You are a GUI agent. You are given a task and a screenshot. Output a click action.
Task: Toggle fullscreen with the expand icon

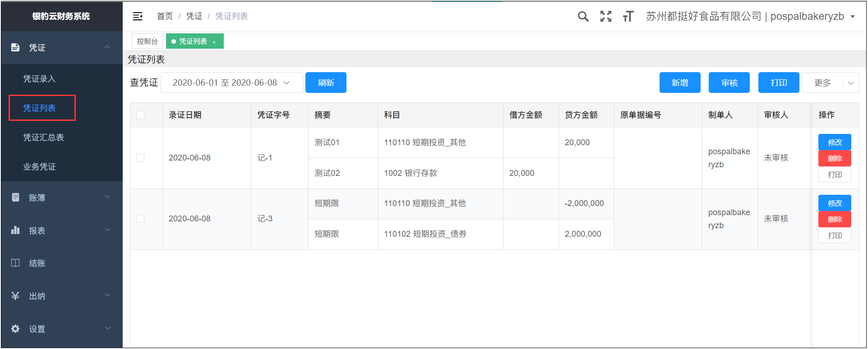coord(606,17)
